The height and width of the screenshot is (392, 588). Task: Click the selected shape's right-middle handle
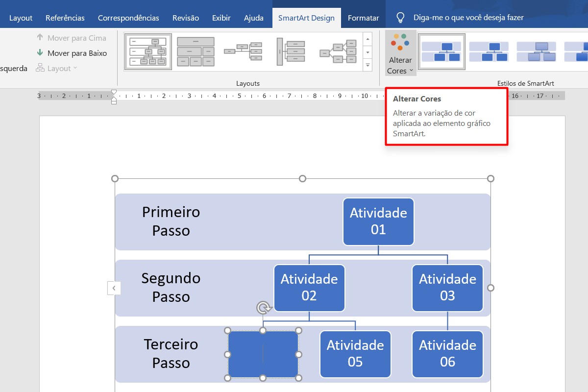click(x=298, y=354)
